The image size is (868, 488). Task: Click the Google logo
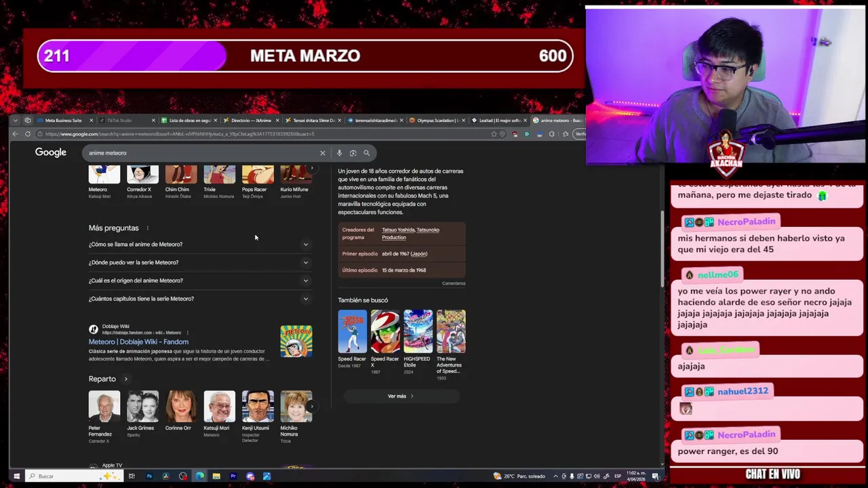click(51, 152)
